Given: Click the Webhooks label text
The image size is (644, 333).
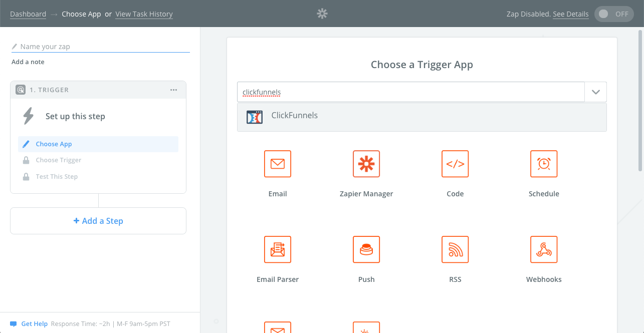Looking at the screenshot, I should pos(544,279).
